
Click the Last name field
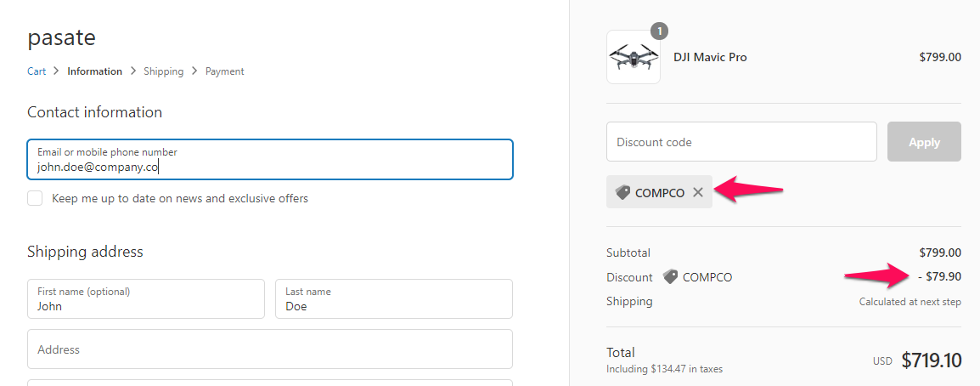[393, 299]
